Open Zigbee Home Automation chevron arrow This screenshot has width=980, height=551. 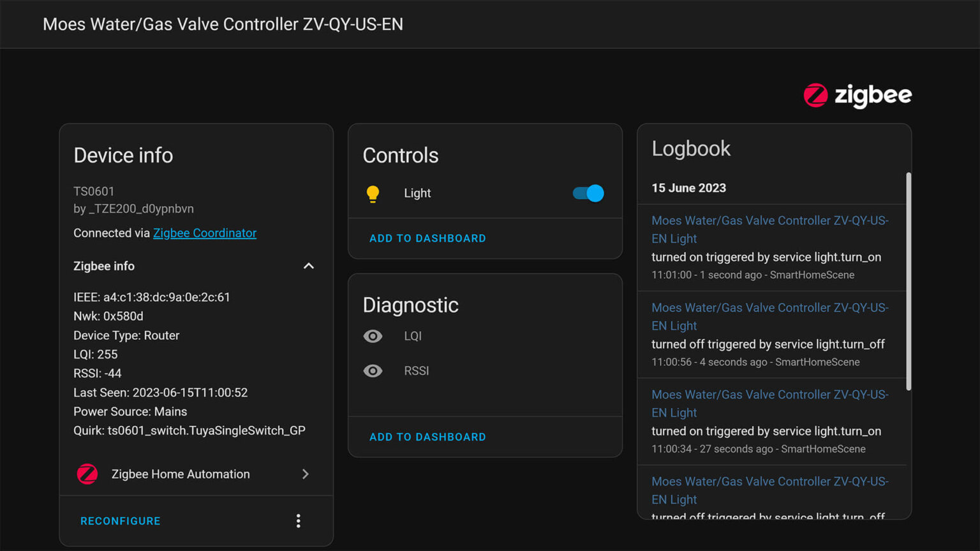click(x=306, y=474)
